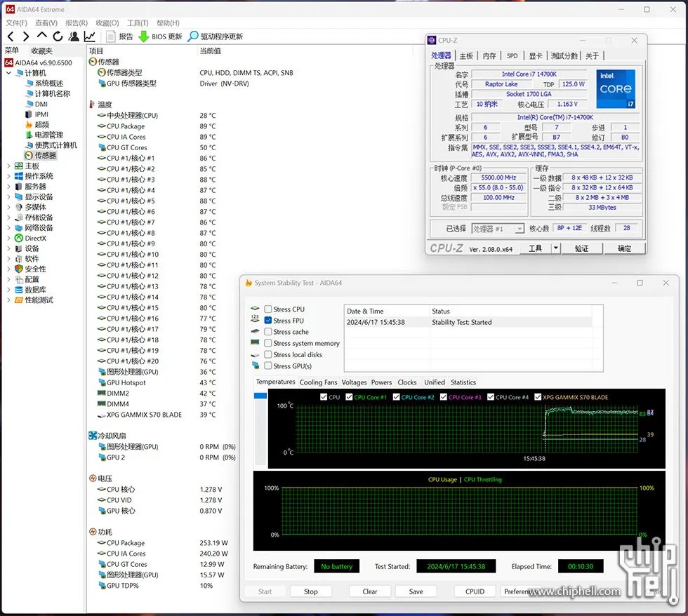The width and height of the screenshot is (688, 616).
Task: Toggle XPG GAMMIX S70 BLADE graph checkbox
Action: pyautogui.click(x=538, y=397)
